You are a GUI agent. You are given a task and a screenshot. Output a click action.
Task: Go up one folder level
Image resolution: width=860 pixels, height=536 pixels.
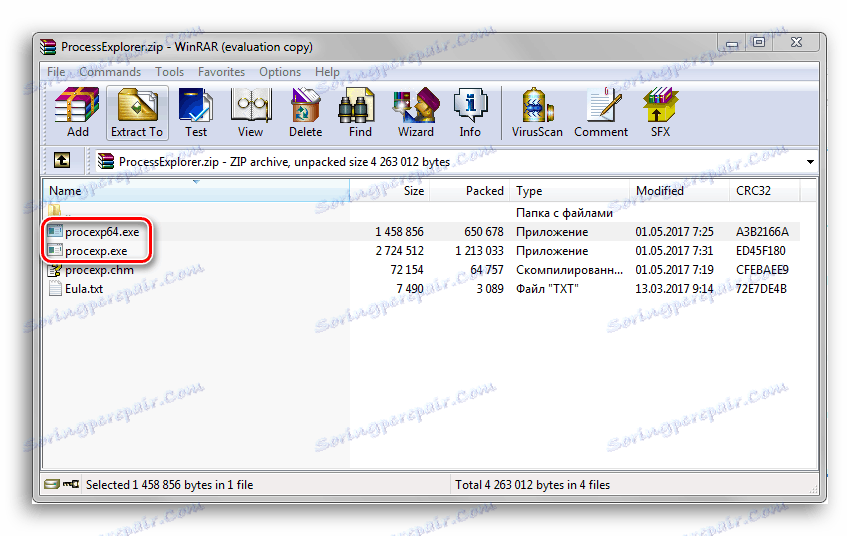[61, 161]
